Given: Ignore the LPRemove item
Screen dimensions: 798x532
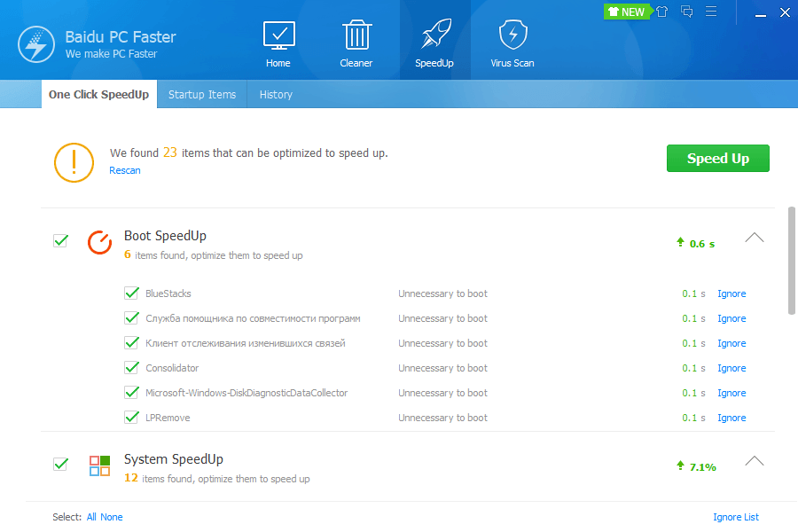Looking at the screenshot, I should pos(731,418).
